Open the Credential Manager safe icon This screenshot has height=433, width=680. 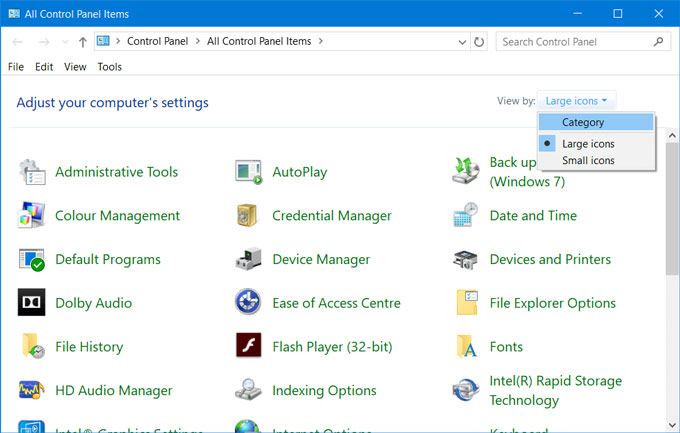click(x=247, y=215)
